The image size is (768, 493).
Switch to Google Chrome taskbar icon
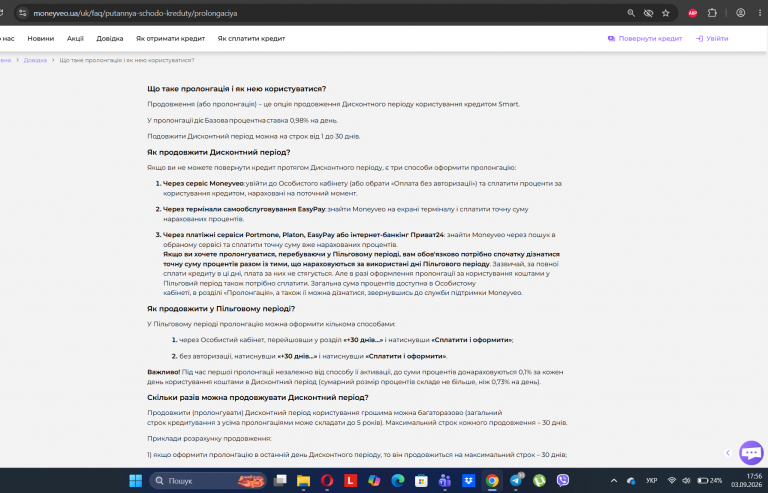pos(492,481)
